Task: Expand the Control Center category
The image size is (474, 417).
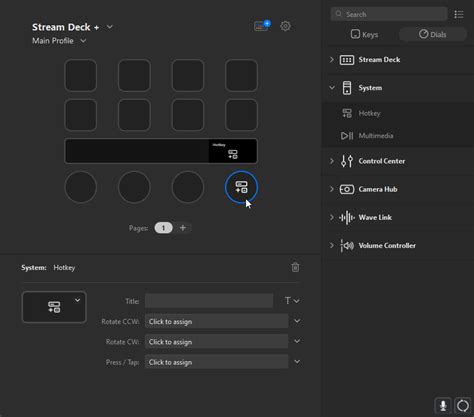Action: click(x=332, y=161)
